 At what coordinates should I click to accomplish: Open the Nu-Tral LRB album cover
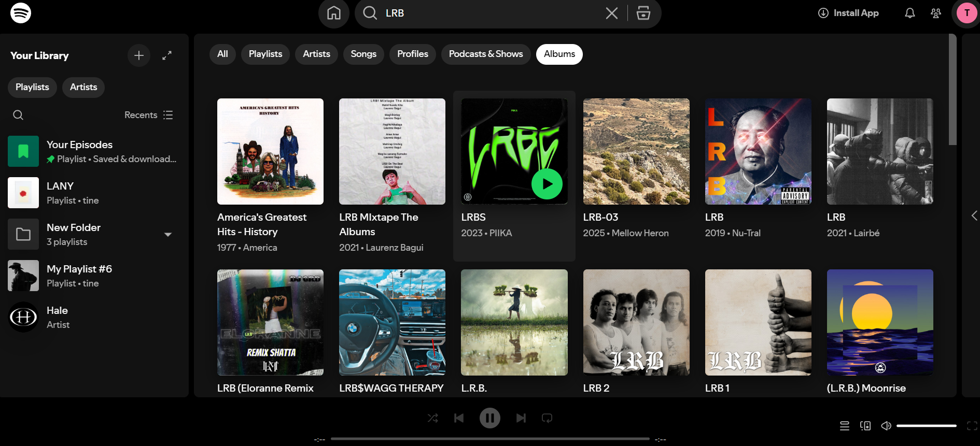(758, 151)
